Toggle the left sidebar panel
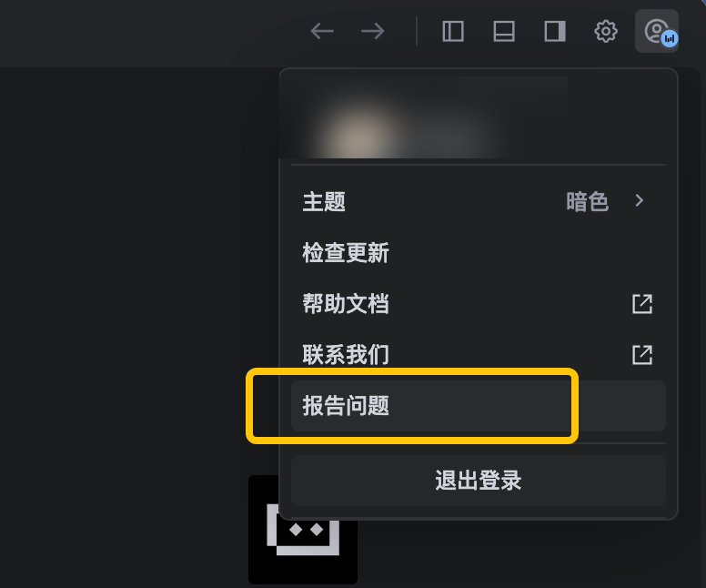 click(453, 32)
